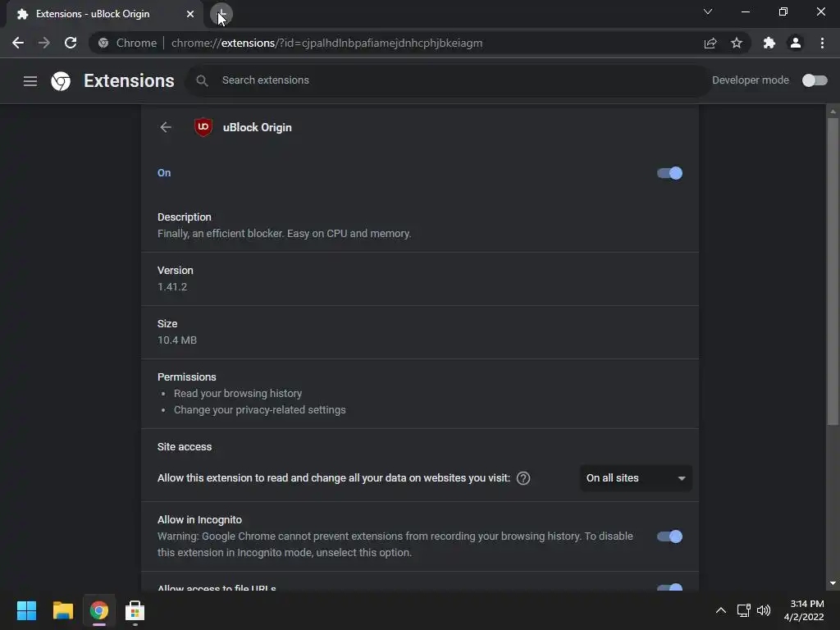The height and width of the screenshot is (630, 840).
Task: Click the volume speaker tray icon
Action: click(764, 610)
